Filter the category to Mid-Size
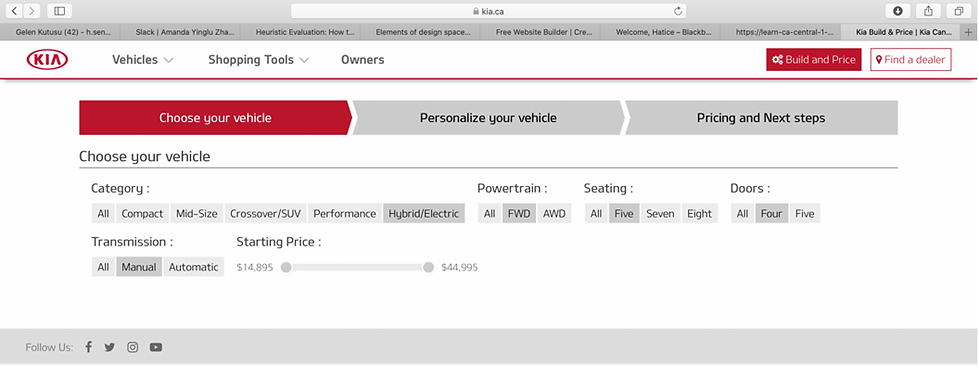The height and width of the screenshot is (376, 979). [x=197, y=214]
